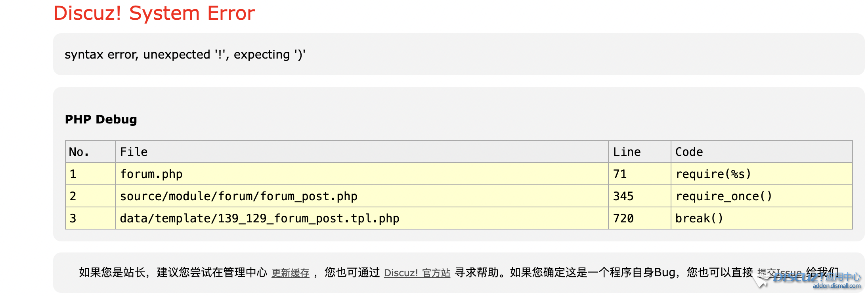Click the 更新缓存 link
This screenshot has height=296, width=868.
click(x=290, y=273)
